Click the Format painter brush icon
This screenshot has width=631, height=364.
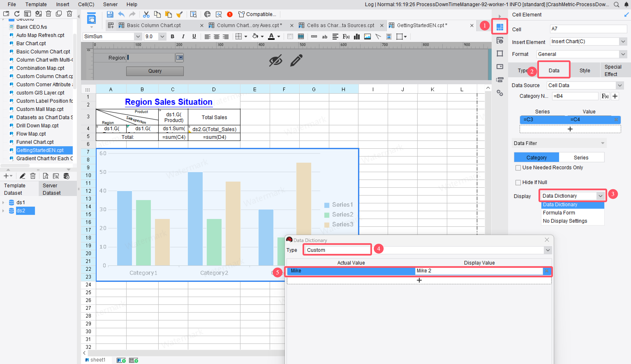[x=180, y=15]
